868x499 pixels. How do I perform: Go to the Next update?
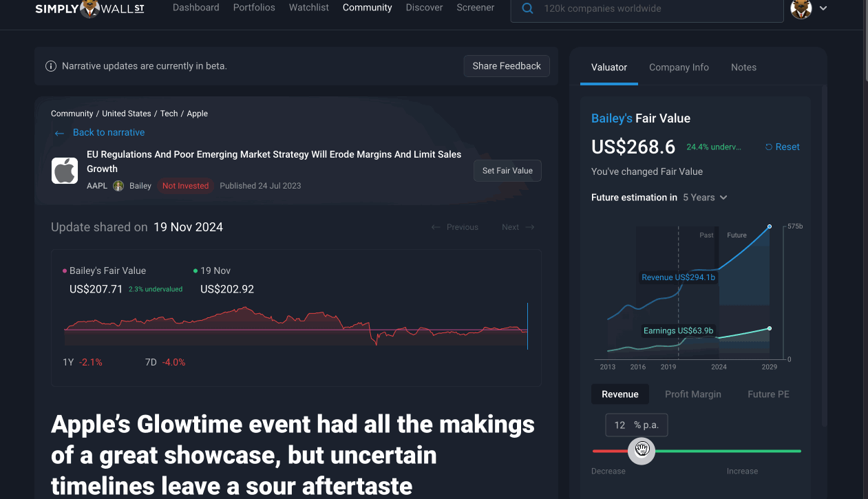(518, 227)
